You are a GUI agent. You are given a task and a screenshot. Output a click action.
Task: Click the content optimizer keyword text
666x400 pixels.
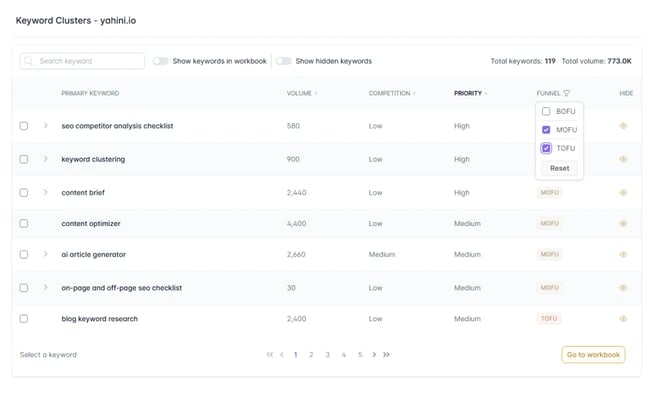coord(91,223)
